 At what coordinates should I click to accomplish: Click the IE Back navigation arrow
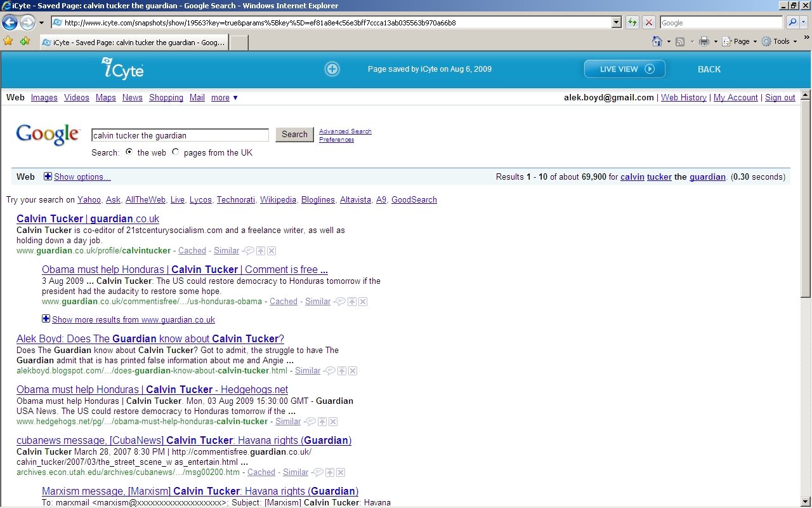[10, 22]
